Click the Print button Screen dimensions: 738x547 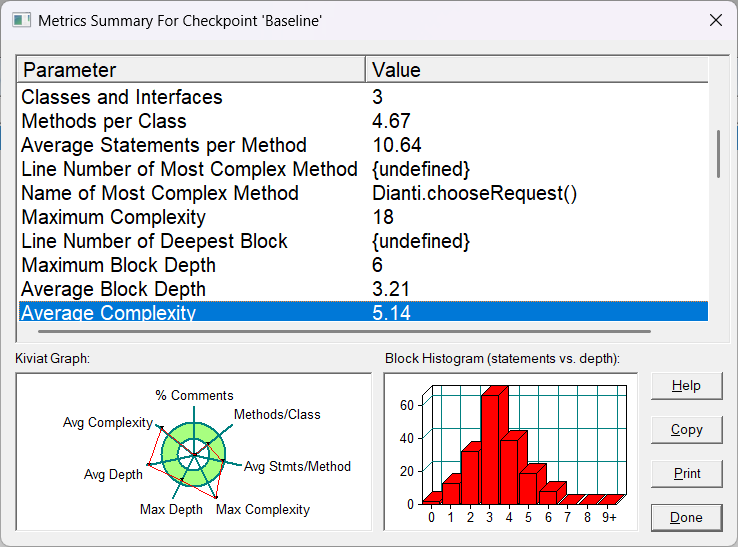click(686, 474)
